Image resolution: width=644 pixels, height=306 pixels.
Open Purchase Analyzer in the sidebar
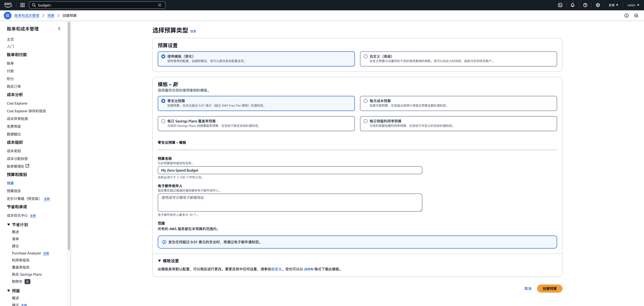coord(26,253)
